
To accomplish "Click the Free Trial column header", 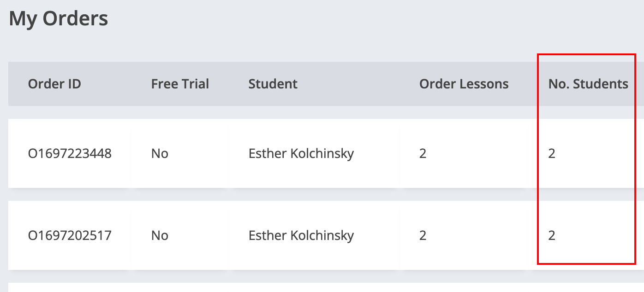I will (x=180, y=84).
